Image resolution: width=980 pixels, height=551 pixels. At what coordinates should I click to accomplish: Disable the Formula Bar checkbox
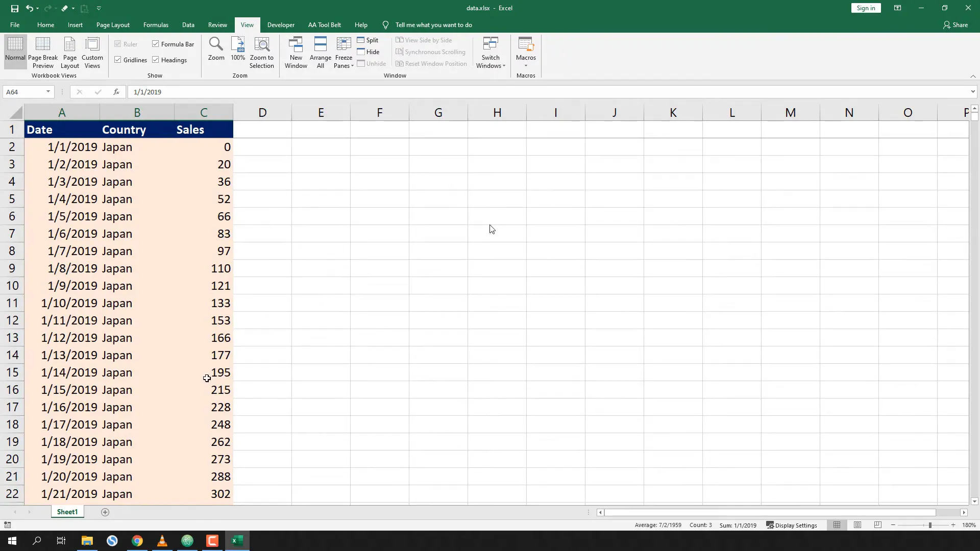(x=156, y=44)
